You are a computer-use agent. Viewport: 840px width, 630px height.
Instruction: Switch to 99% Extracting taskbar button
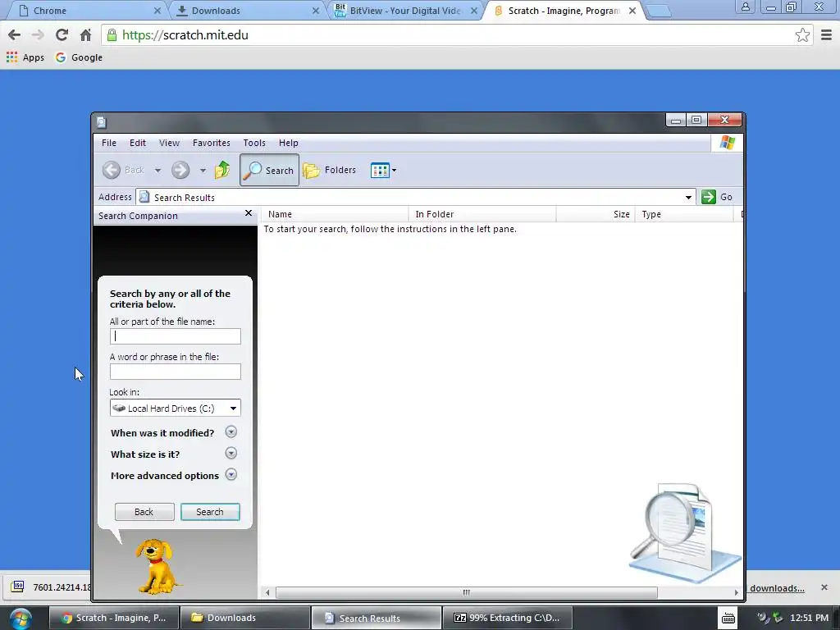point(507,618)
